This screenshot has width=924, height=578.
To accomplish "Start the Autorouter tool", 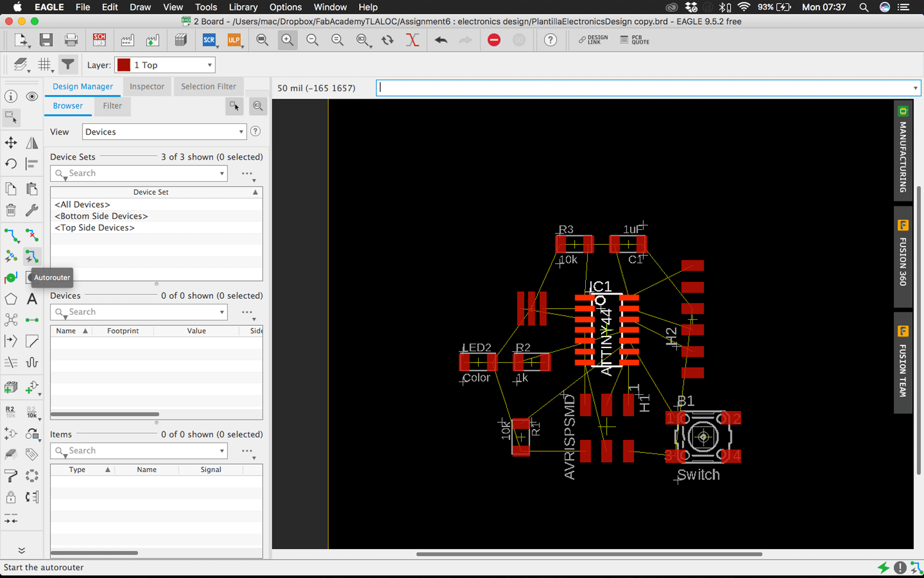I will click(x=32, y=256).
